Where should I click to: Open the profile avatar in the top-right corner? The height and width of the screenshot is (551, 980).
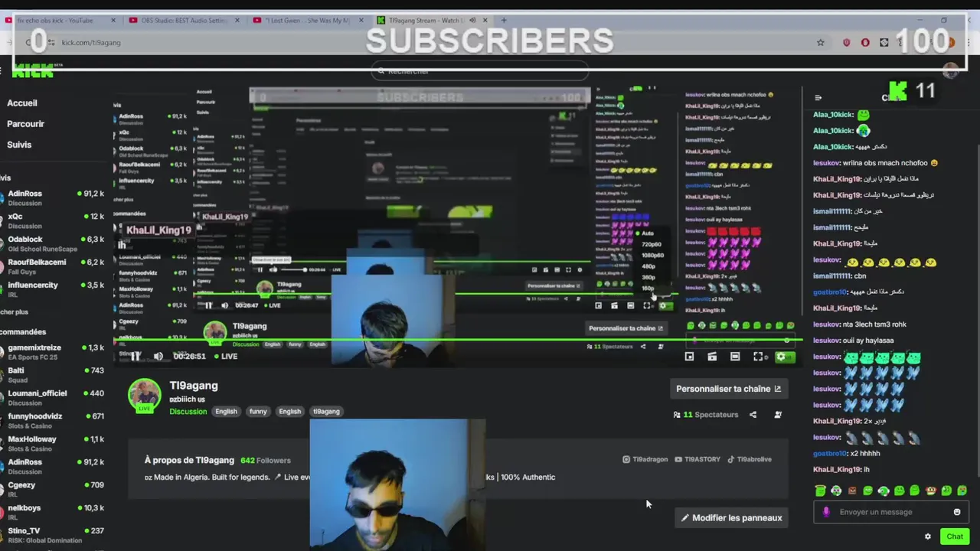coord(951,71)
